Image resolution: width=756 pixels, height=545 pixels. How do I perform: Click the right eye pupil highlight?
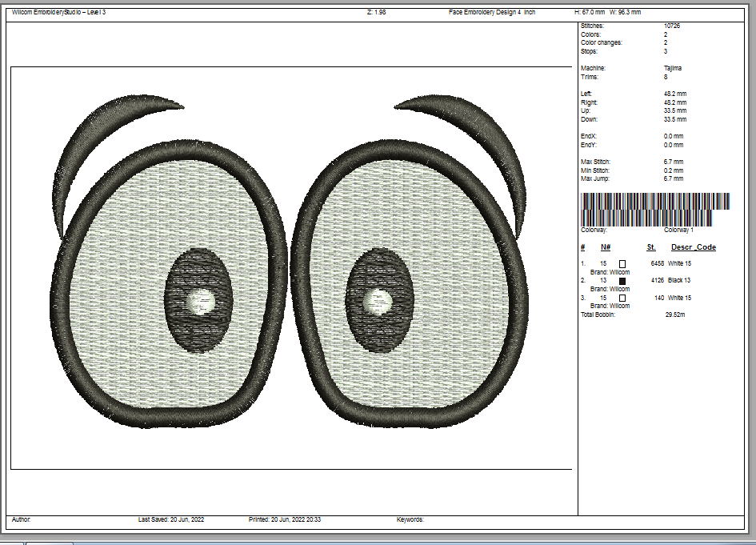tap(378, 302)
